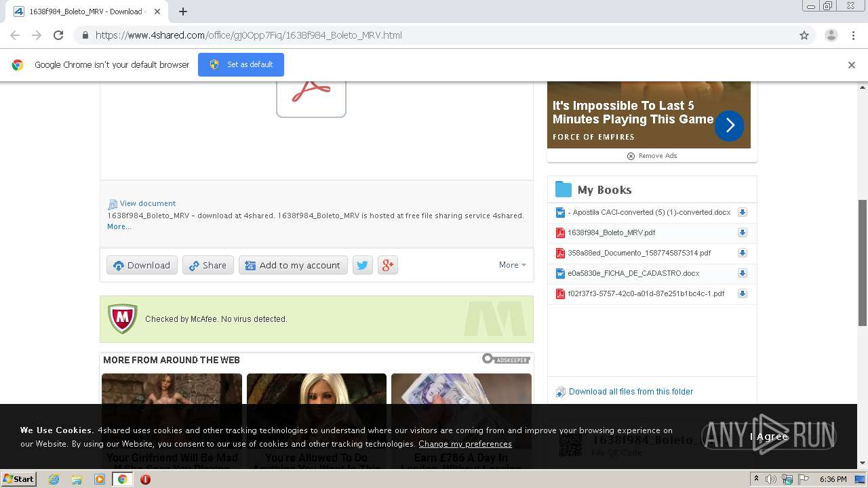868x488 pixels.
Task: Expand description with More... link
Action: (x=119, y=226)
